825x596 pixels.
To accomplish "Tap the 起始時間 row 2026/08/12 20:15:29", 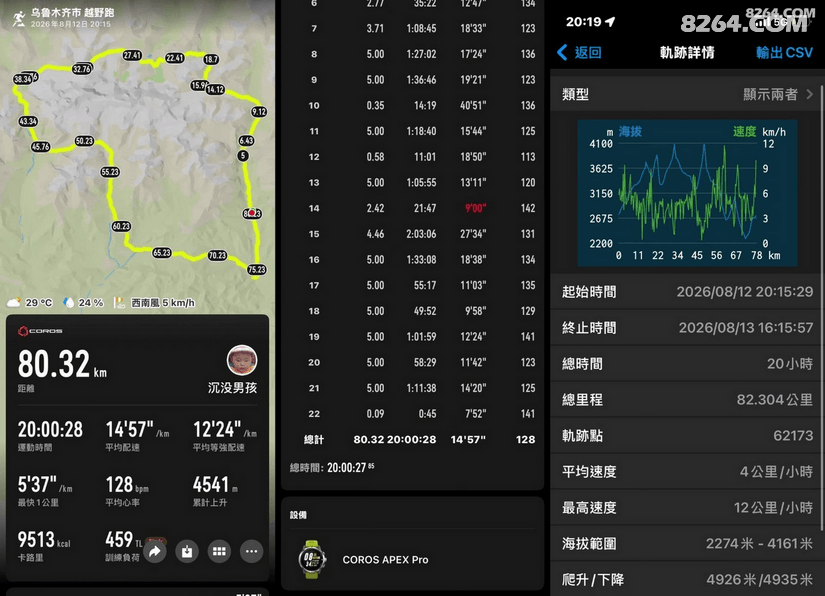I will click(x=686, y=292).
